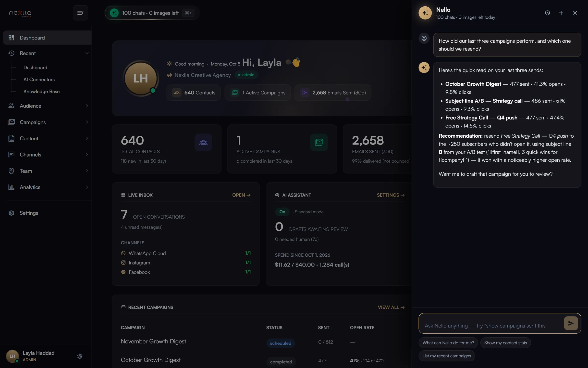Expand the Channels chevron
Viewport: 588px width, 368px height.
pos(87,155)
